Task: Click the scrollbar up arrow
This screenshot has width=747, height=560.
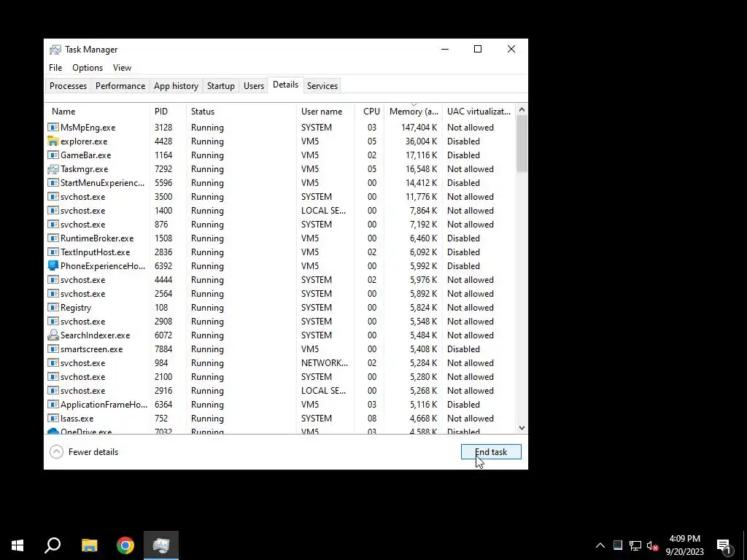Action: tap(522, 109)
